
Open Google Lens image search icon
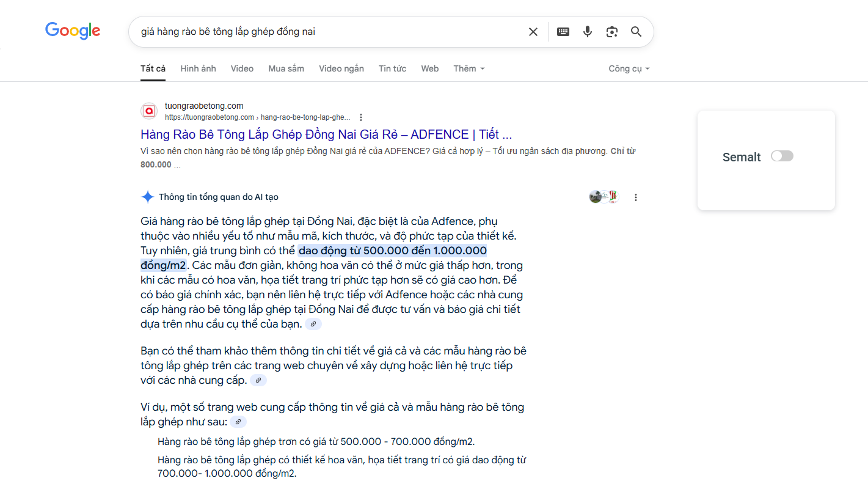(612, 32)
